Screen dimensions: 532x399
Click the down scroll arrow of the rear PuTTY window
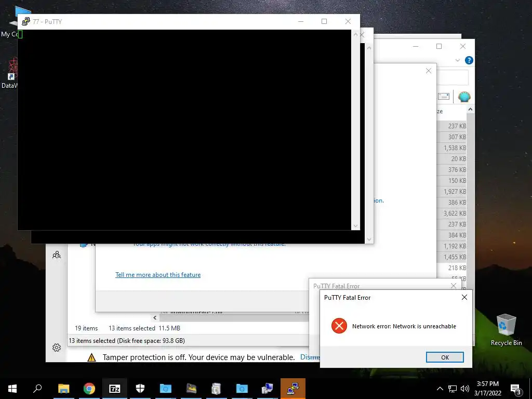click(x=369, y=239)
